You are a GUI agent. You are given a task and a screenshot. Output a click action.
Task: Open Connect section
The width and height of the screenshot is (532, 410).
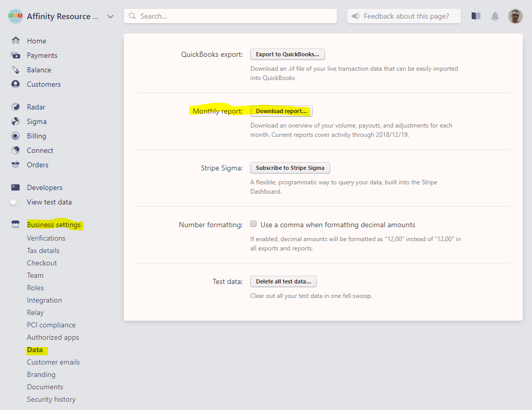point(40,150)
